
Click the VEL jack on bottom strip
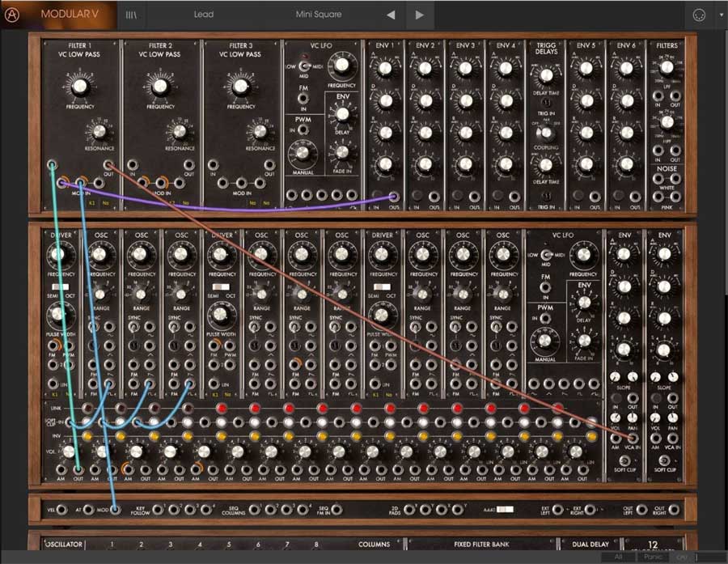point(62,510)
